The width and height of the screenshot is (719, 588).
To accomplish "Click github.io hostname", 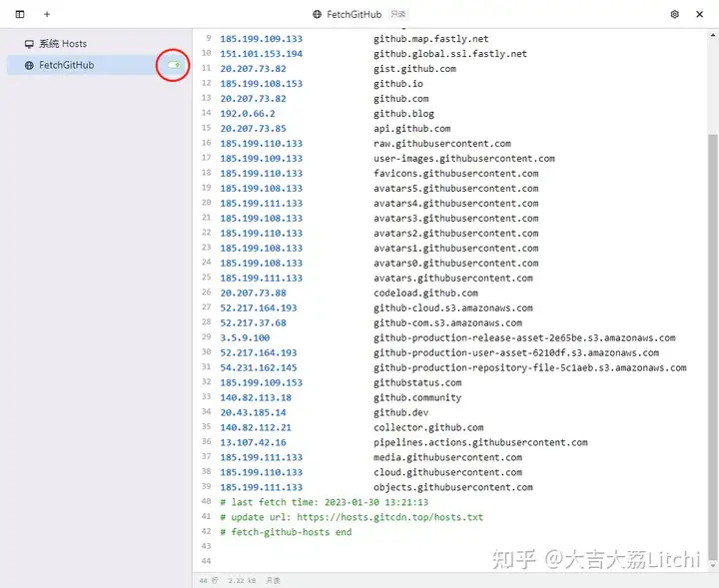I will 398,84.
